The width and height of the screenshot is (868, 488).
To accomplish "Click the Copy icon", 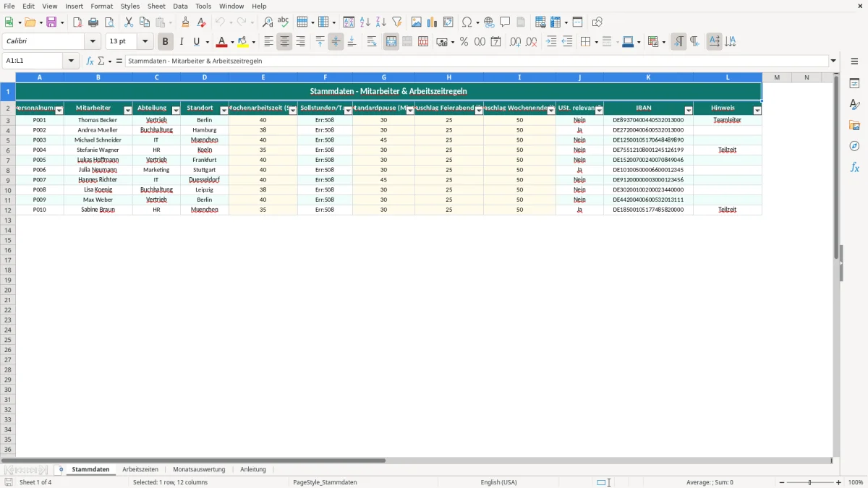I will [145, 22].
